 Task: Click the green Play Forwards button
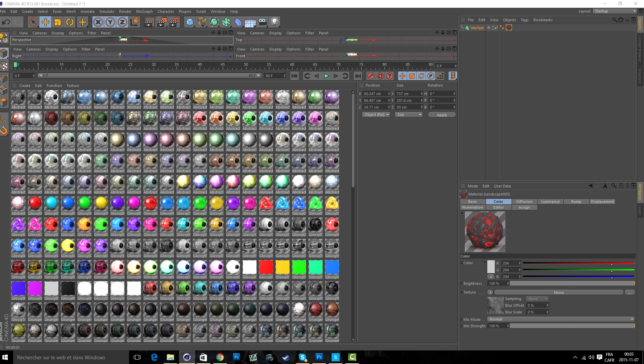pos(326,76)
